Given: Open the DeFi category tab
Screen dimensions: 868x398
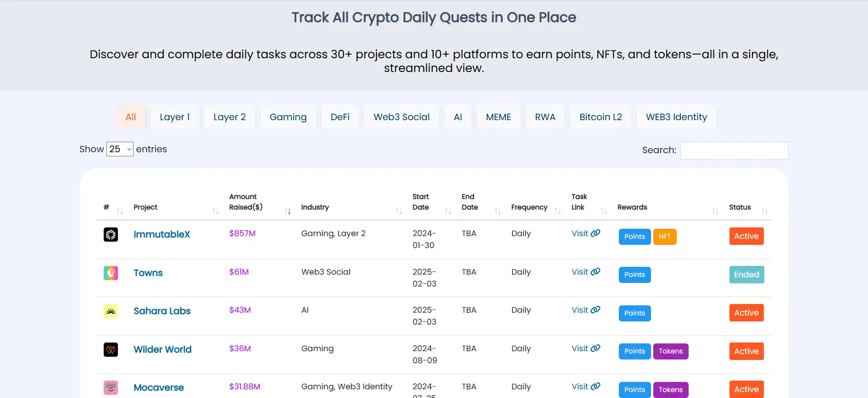Looking at the screenshot, I should pyautogui.click(x=340, y=117).
